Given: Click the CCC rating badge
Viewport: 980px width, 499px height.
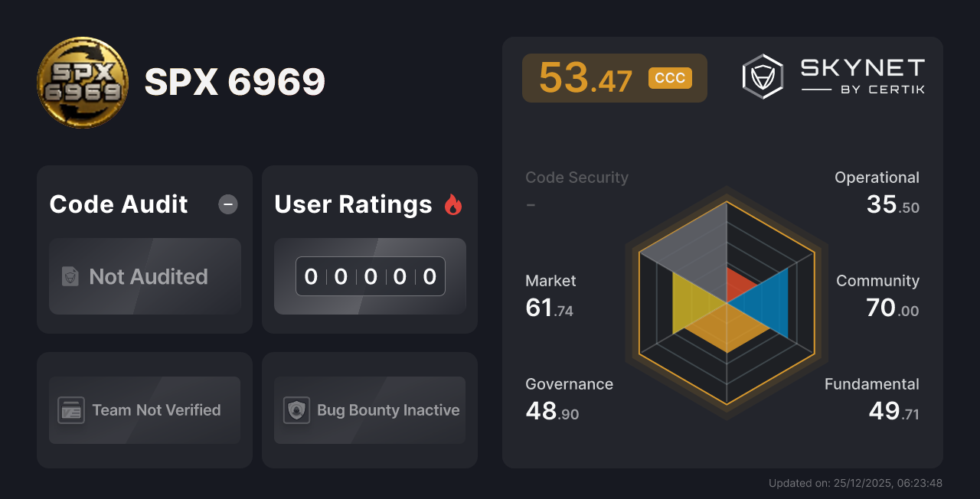Looking at the screenshot, I should pyautogui.click(x=670, y=77).
